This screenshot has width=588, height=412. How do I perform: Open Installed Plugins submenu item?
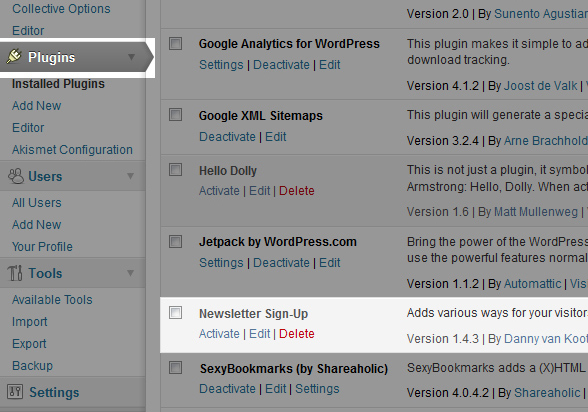(x=58, y=84)
